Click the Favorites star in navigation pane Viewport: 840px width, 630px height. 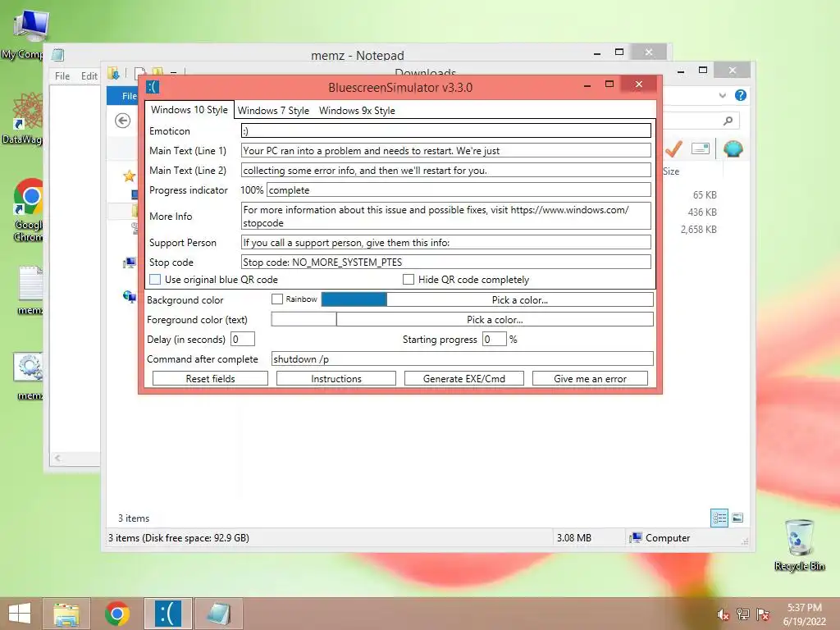point(129,176)
